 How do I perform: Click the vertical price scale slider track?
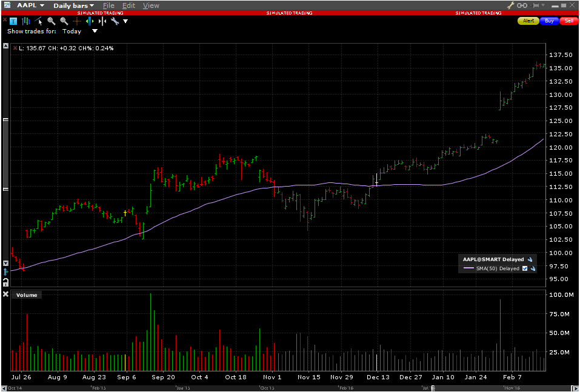pos(5,154)
